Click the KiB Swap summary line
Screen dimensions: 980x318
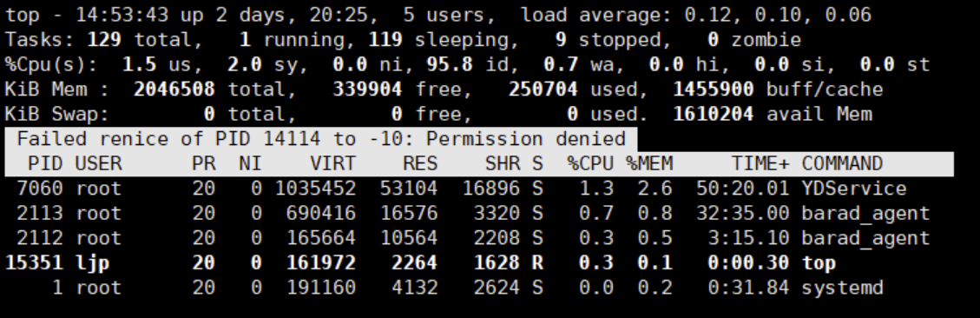pyautogui.click(x=438, y=115)
